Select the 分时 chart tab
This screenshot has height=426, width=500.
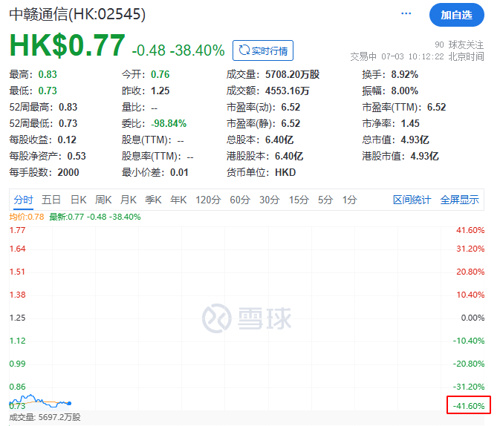tap(23, 200)
